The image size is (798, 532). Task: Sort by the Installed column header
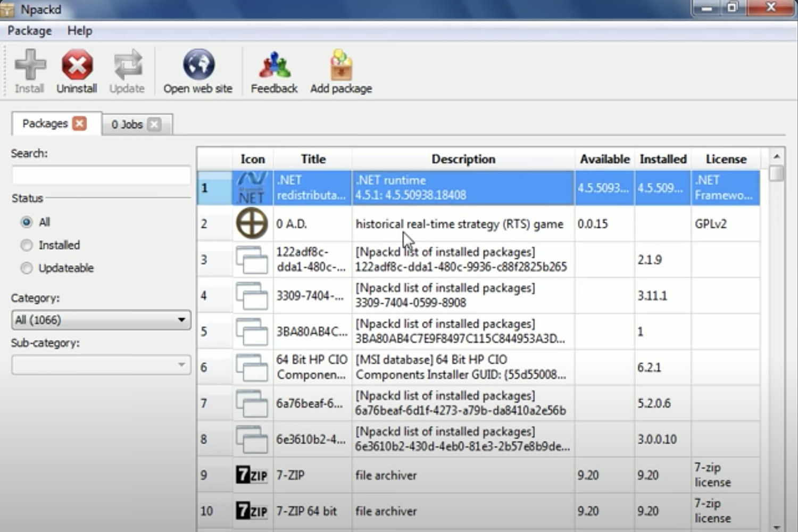tap(663, 159)
